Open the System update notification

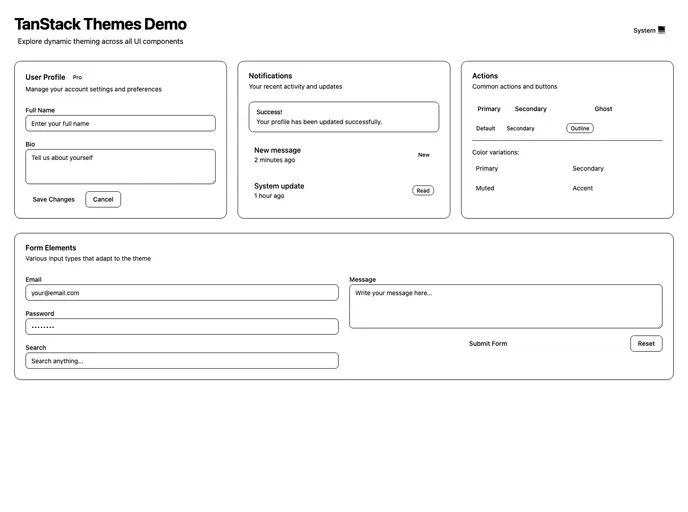click(344, 190)
